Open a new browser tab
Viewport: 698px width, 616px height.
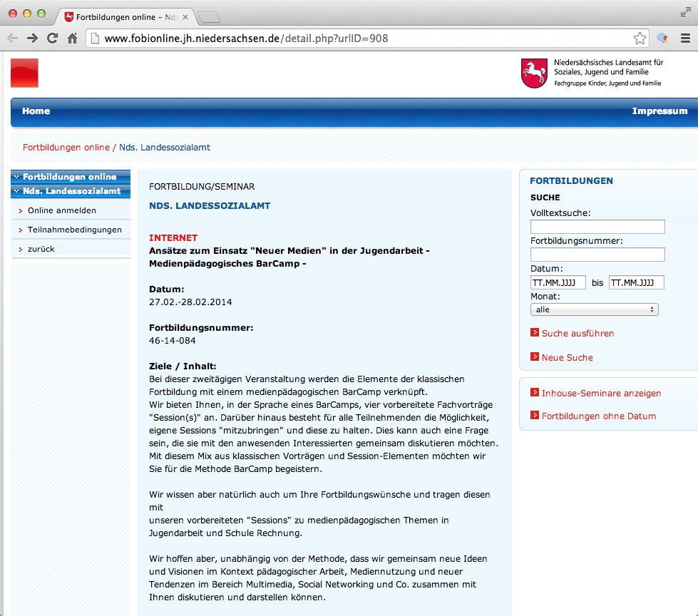click(208, 16)
